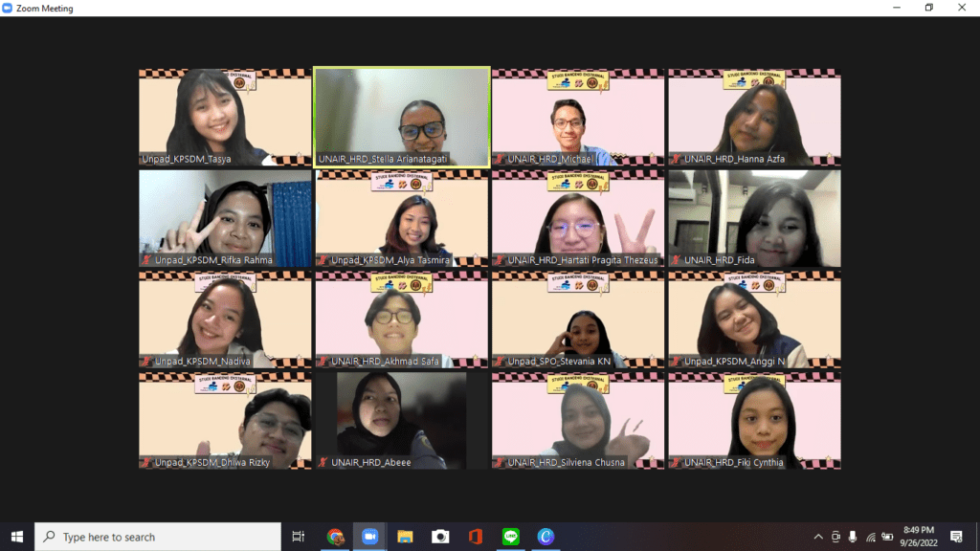Click the UNAIR_HRD_Fiki Cynthia participant tile

click(754, 420)
